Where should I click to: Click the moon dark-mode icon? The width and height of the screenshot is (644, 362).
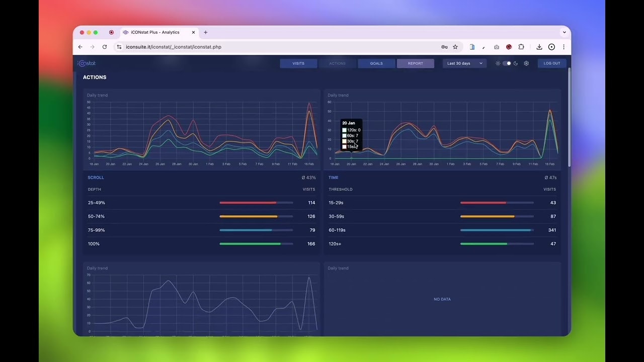point(516,63)
